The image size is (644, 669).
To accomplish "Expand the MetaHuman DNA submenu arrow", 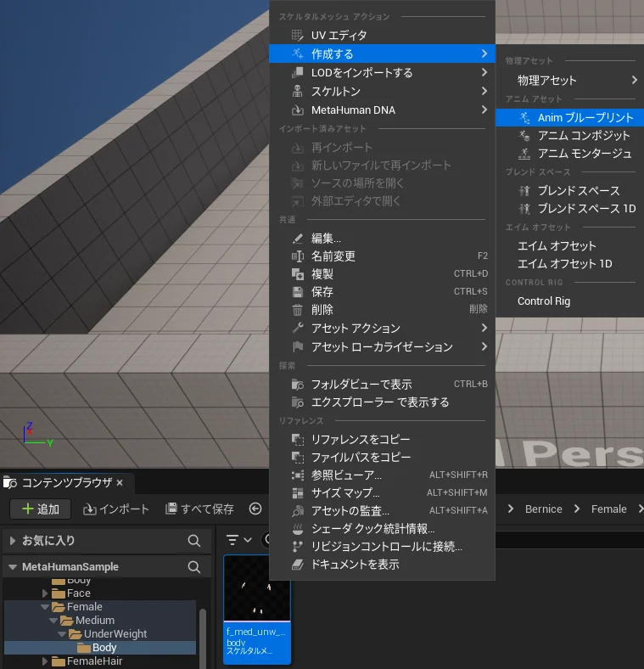I will [x=484, y=110].
